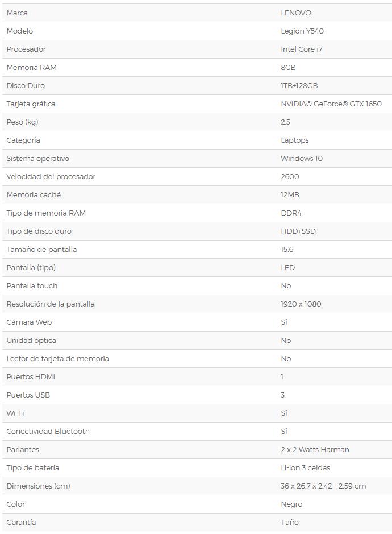
Task: Click the Tamaño de pantalla label
Action: point(41,250)
